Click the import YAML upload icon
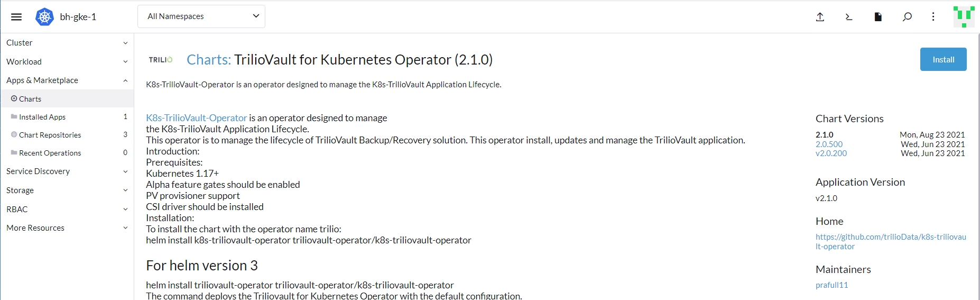The height and width of the screenshot is (300, 980). click(820, 17)
